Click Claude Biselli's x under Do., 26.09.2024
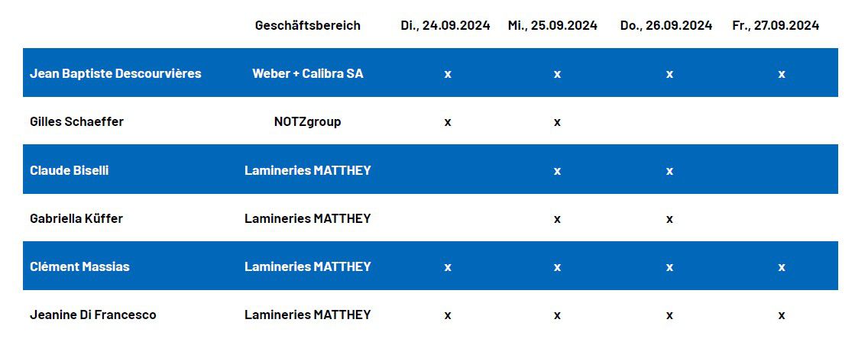This screenshot has width=868, height=342. [669, 171]
